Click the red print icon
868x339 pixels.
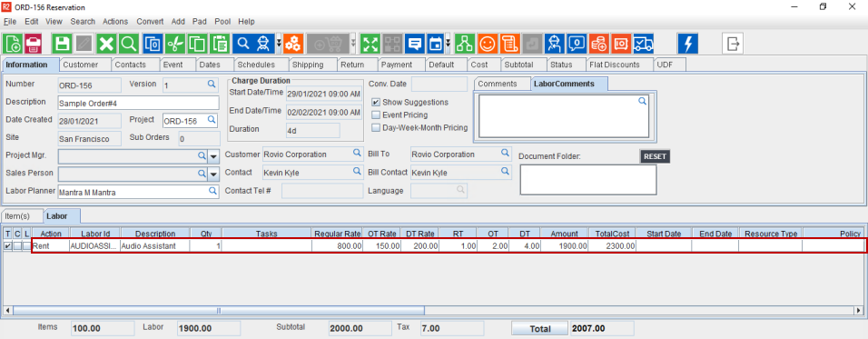tap(34, 44)
